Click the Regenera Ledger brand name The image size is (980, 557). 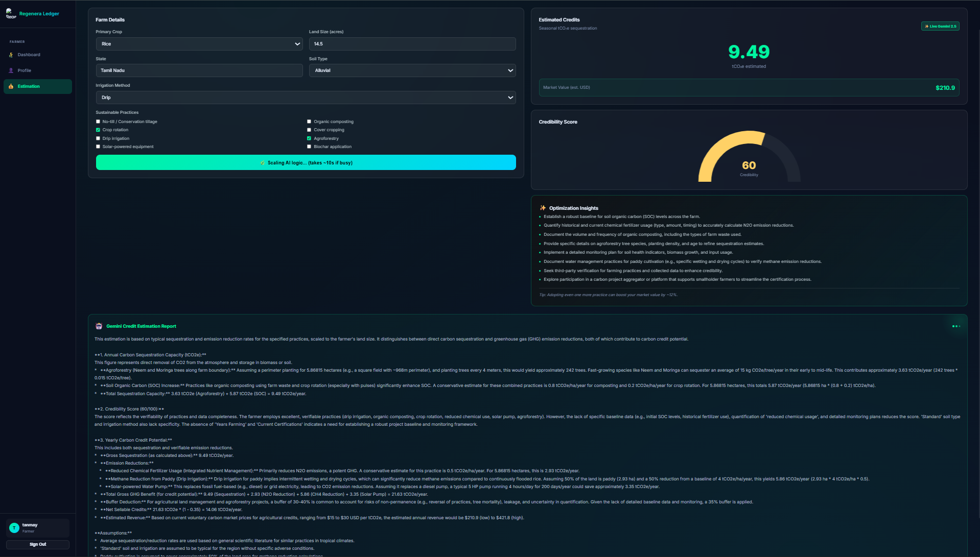tap(39, 14)
